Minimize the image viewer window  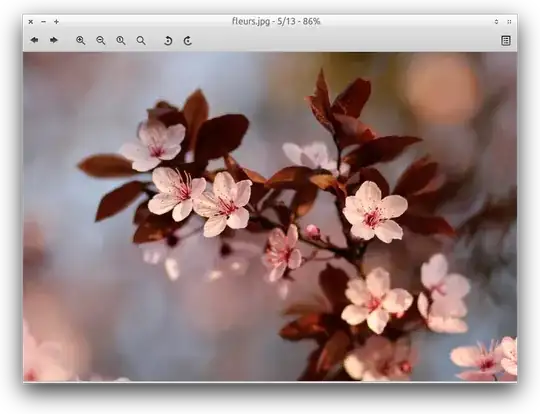click(x=43, y=21)
